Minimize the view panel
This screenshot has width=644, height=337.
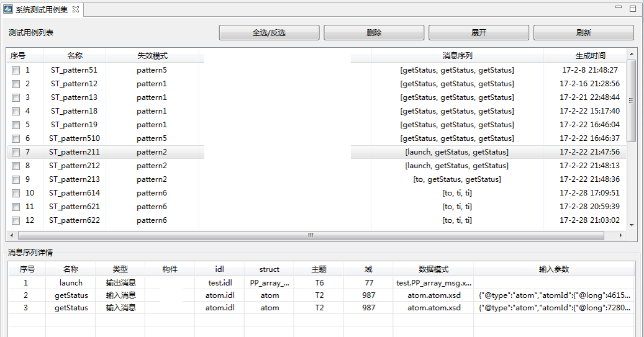tap(619, 8)
